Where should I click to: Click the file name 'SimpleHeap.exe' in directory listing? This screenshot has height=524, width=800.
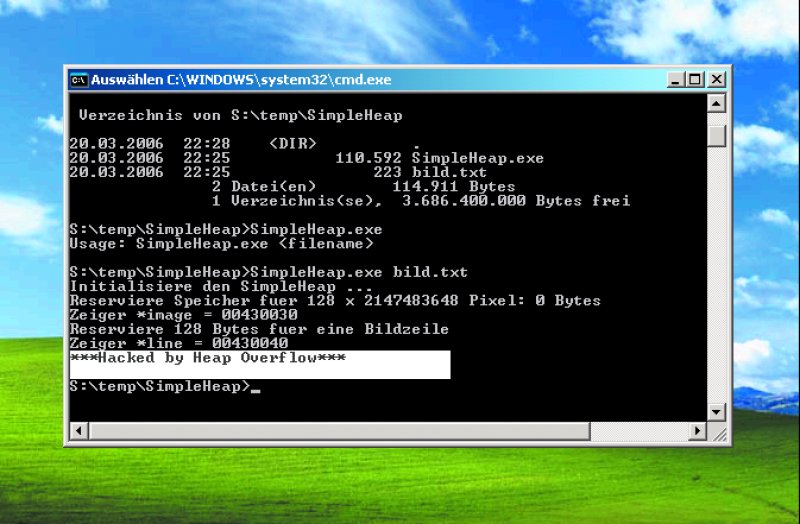(478, 158)
